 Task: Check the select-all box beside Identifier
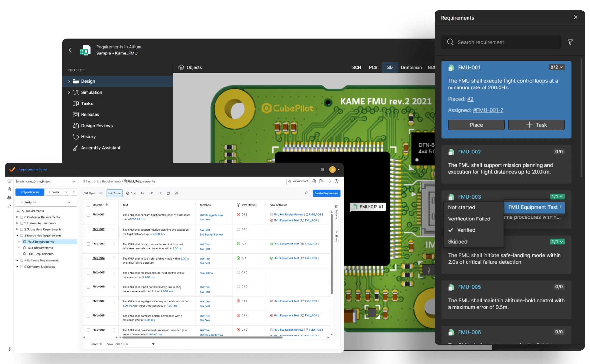(88, 205)
